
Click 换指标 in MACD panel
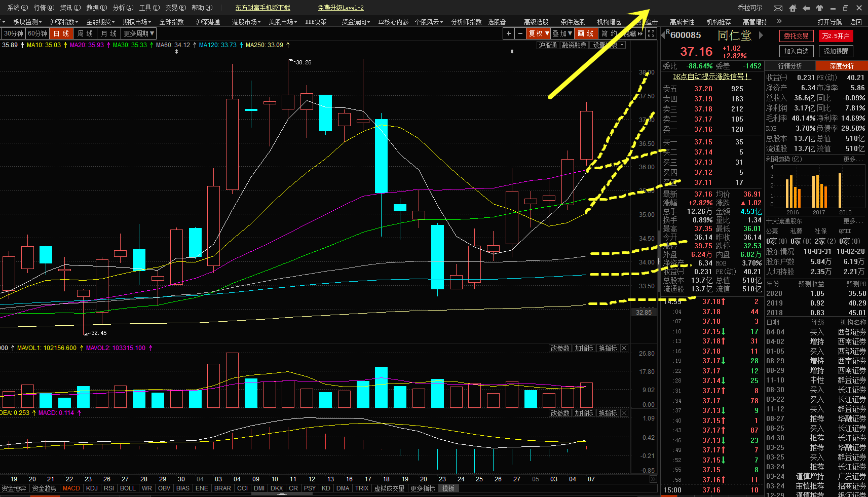pyautogui.click(x=608, y=413)
